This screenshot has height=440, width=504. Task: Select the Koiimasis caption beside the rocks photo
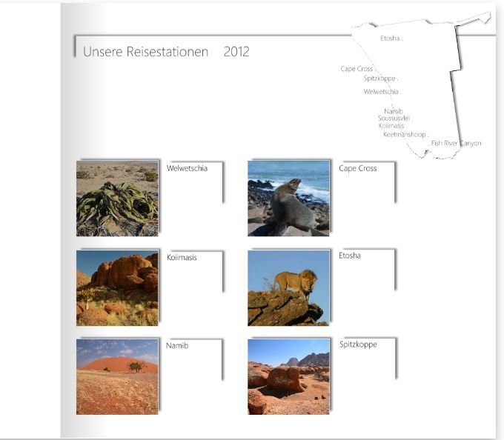(x=182, y=257)
